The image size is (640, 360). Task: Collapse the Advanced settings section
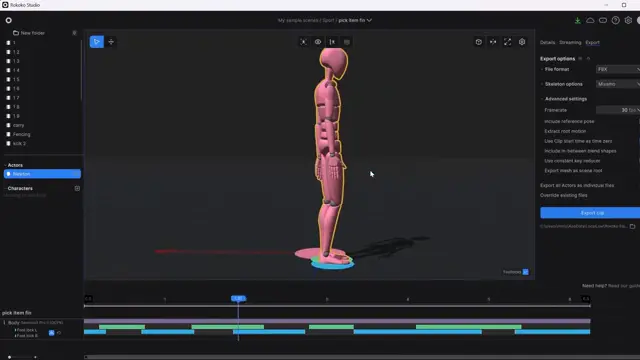(x=542, y=99)
